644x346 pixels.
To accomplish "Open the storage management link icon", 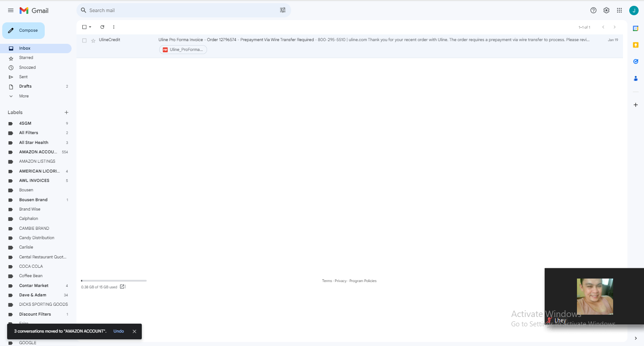I will [122, 287].
